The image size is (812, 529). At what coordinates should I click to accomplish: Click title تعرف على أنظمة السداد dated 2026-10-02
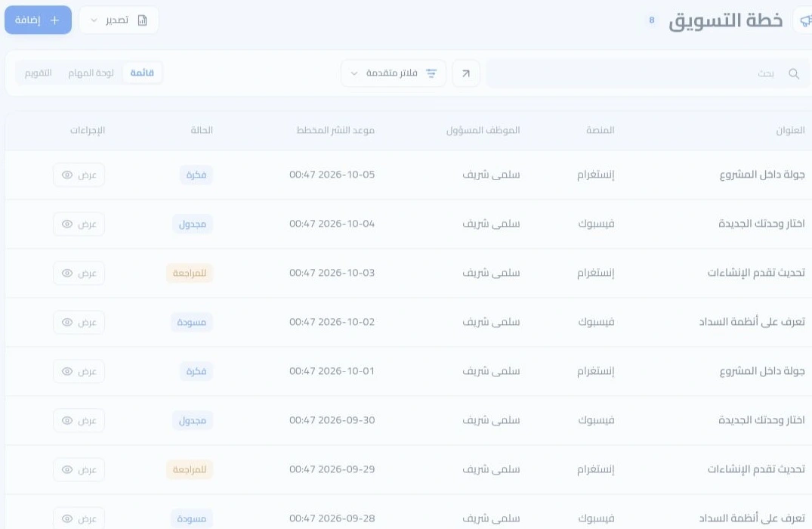752,322
